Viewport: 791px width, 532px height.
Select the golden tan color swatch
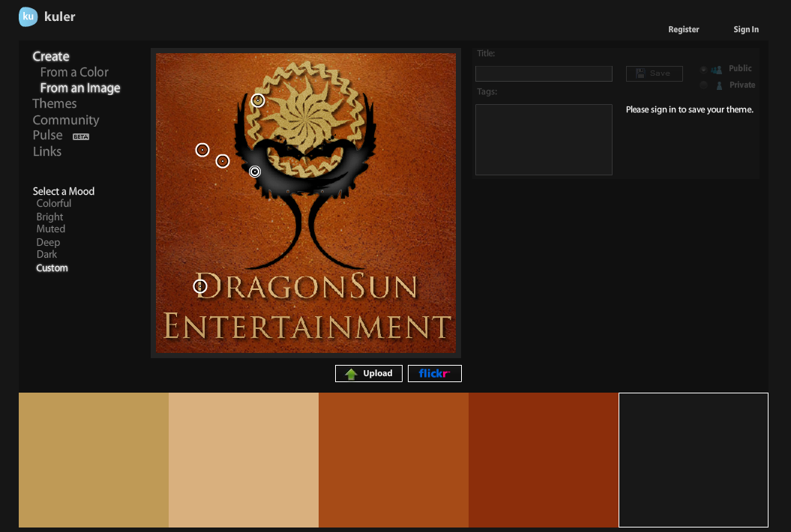[x=94, y=460]
